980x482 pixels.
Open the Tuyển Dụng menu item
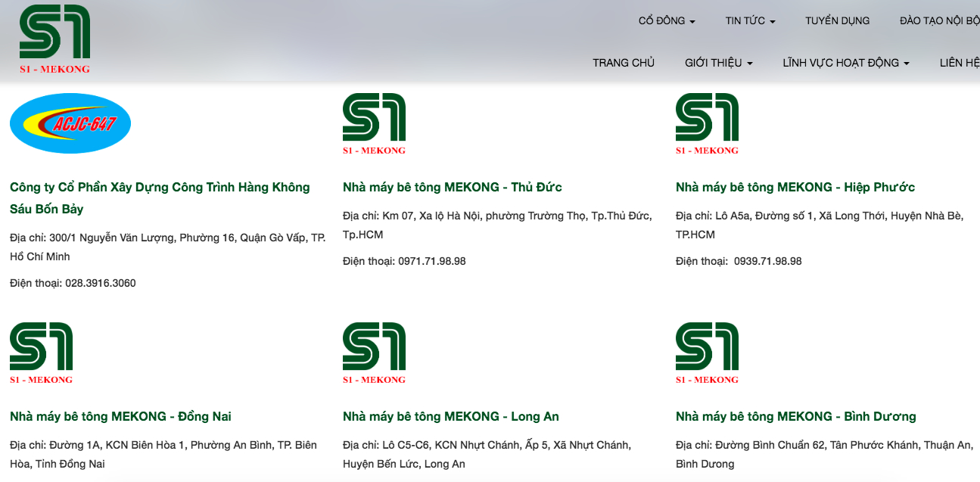pos(837,21)
